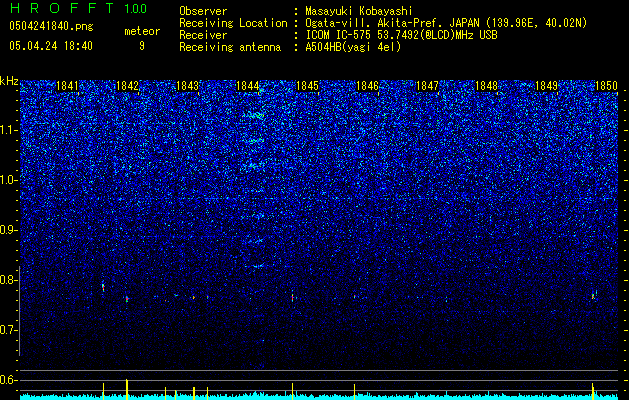Click the 'Receiver' field label
629x400 pixels.
point(203,35)
